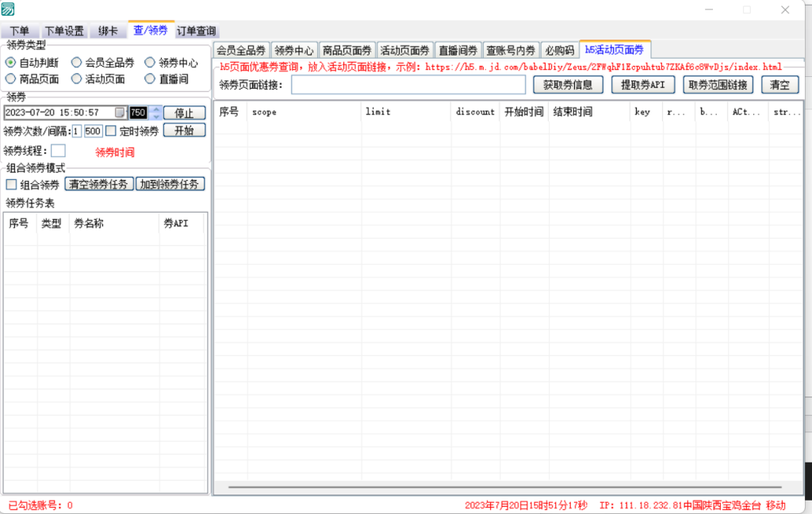Switch to the 下单设置 tab
The width and height of the screenshot is (812, 514).
tap(63, 31)
